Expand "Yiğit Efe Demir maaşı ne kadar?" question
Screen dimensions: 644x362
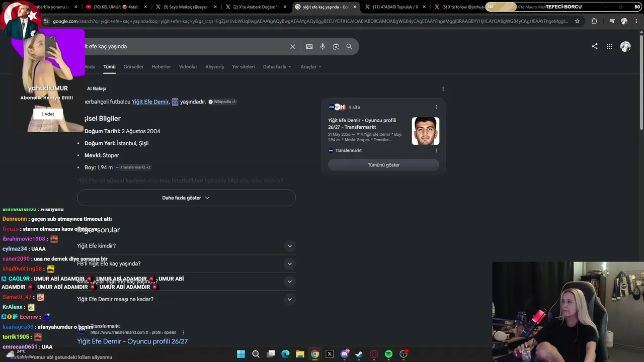coord(186,299)
